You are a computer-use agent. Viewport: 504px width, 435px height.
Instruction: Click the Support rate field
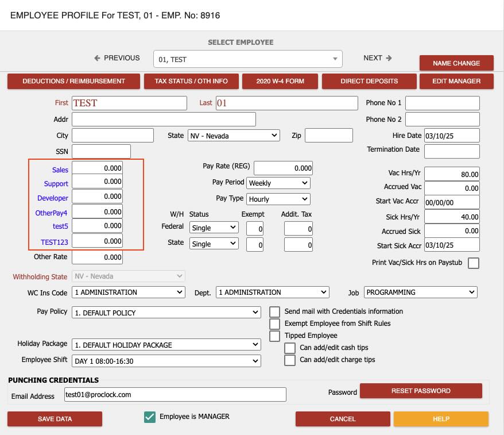tap(97, 182)
